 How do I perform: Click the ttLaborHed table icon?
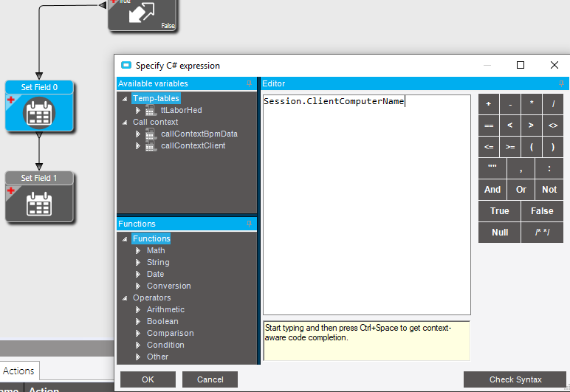151,110
